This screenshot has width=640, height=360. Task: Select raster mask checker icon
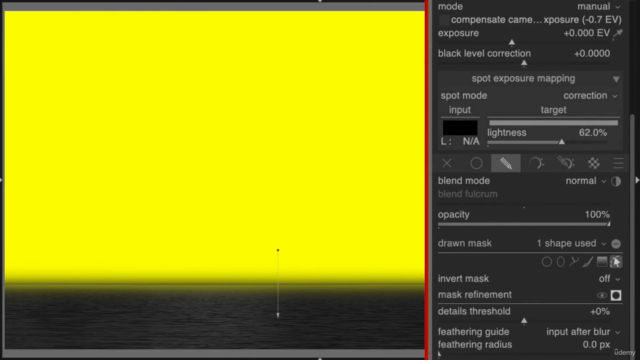(594, 163)
